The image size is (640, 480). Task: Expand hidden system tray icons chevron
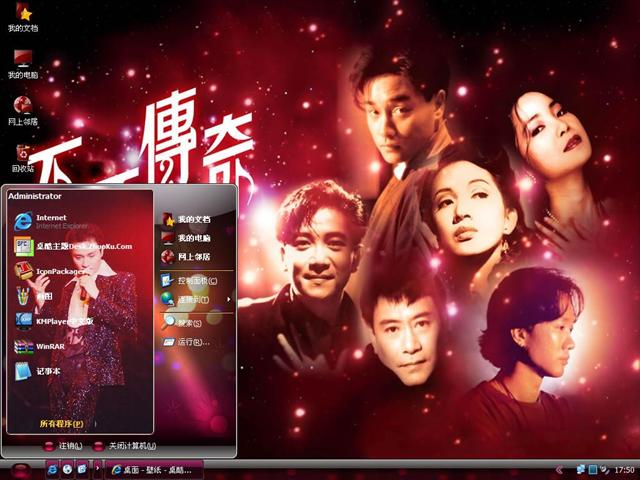click(559, 470)
